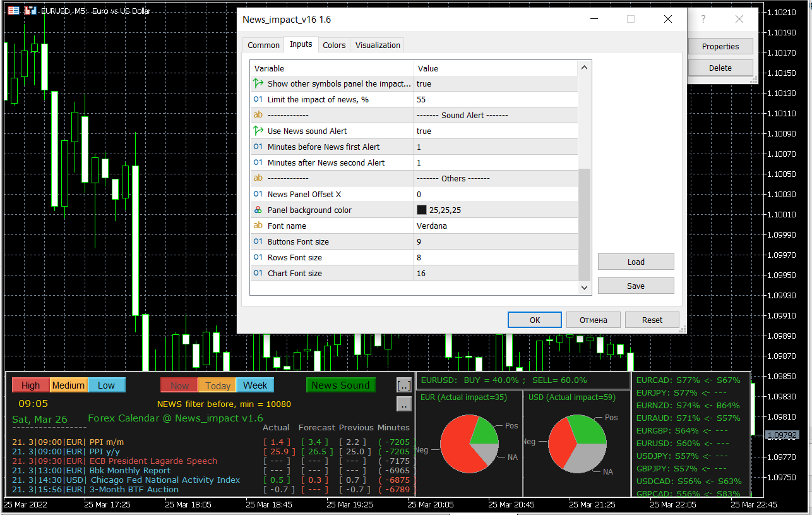Click the EURUSD chart window icon
This screenshot has height=515, width=812.
pos(13,11)
